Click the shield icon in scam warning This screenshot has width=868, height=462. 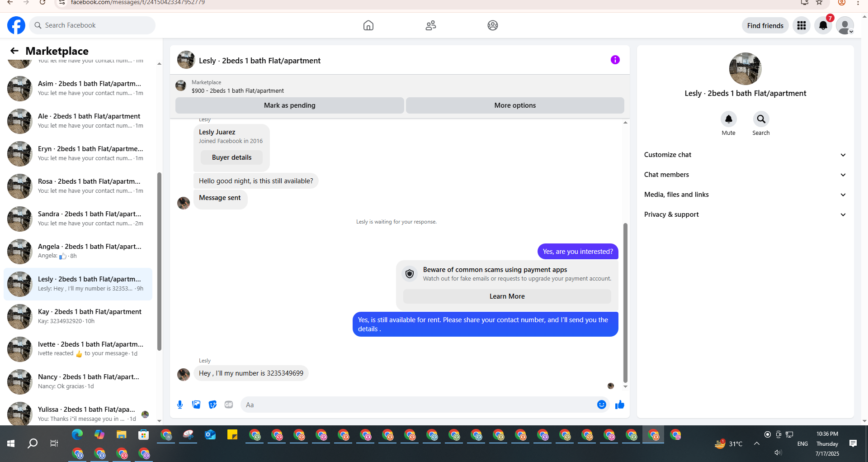coord(410,274)
